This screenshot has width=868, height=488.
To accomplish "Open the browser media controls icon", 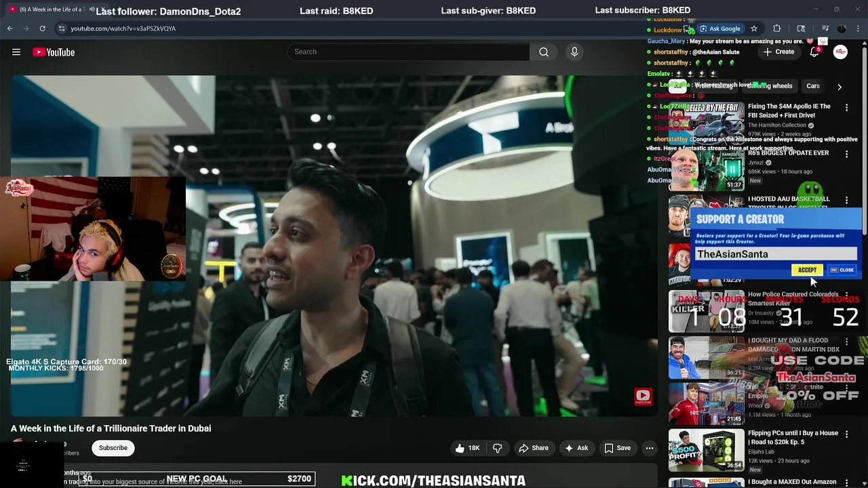I will pyautogui.click(x=825, y=28).
